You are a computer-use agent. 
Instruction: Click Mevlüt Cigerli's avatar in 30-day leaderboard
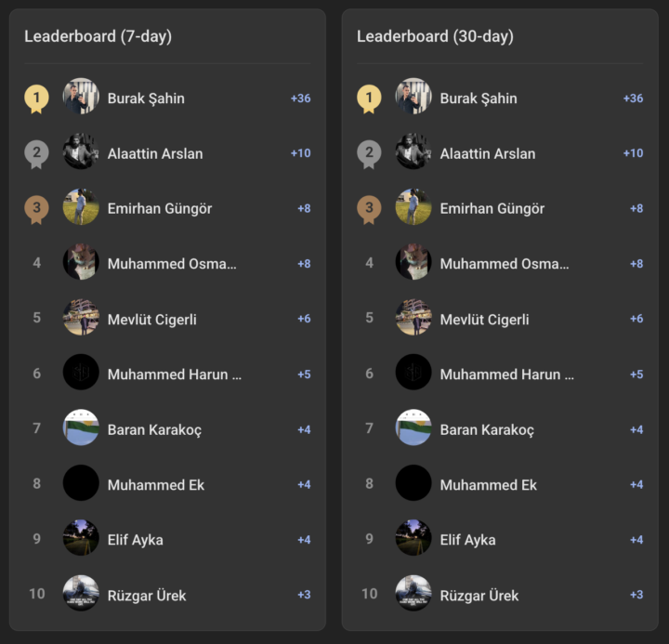tap(413, 318)
